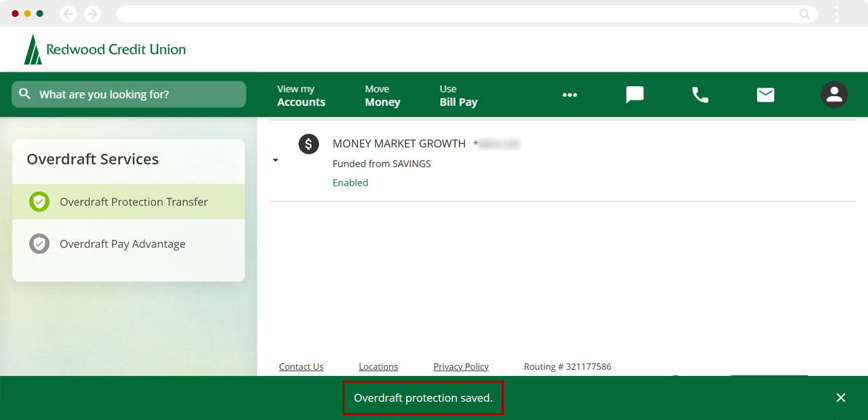Open the envelope mail icon
868x420 pixels.
(x=766, y=95)
